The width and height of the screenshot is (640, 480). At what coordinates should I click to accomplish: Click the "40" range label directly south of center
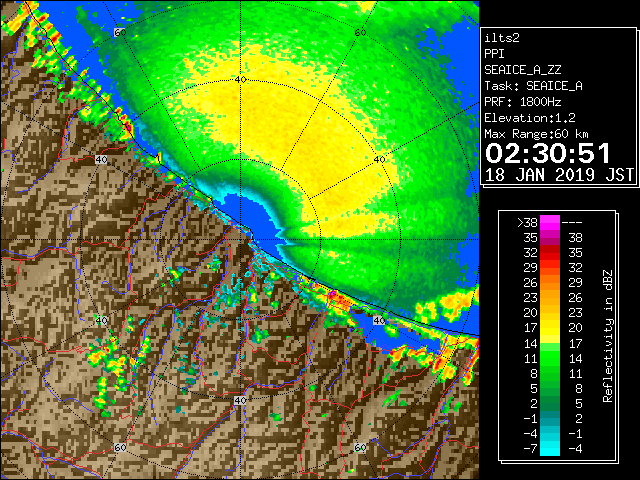tap(240, 400)
